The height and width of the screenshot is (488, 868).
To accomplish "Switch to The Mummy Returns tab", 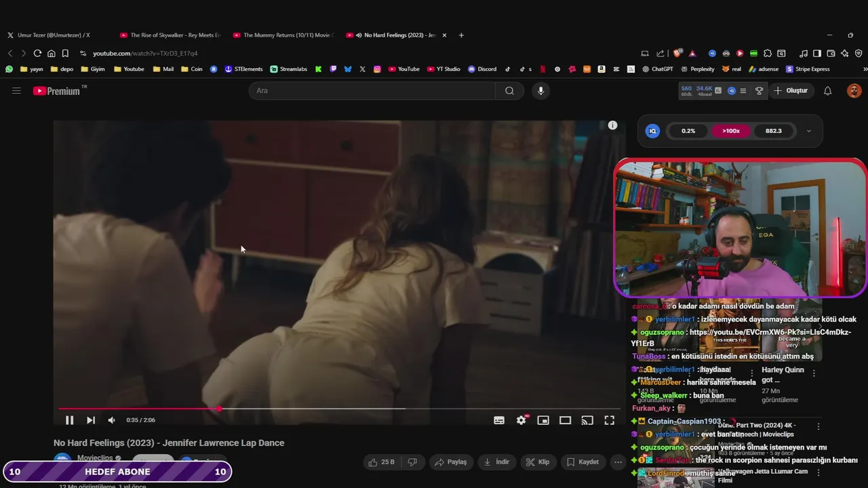I will click(x=283, y=35).
